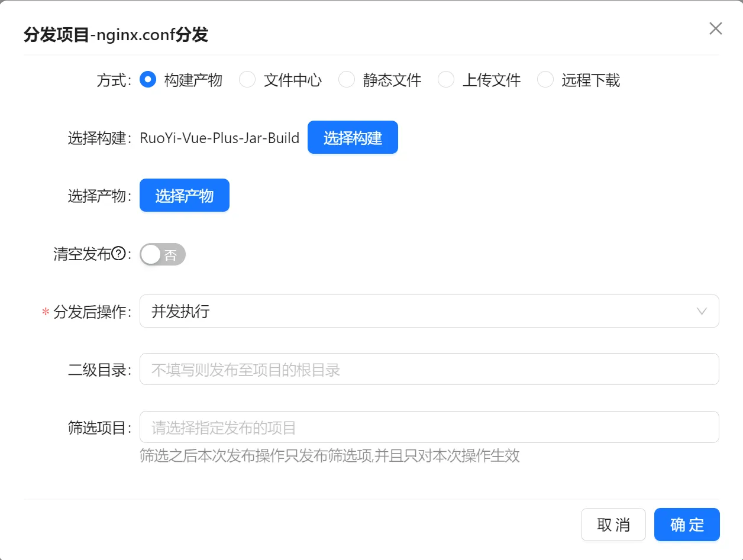Screen dimensions: 743x560
Task: Click the hint text under 筛选项目
Action: tap(329, 456)
